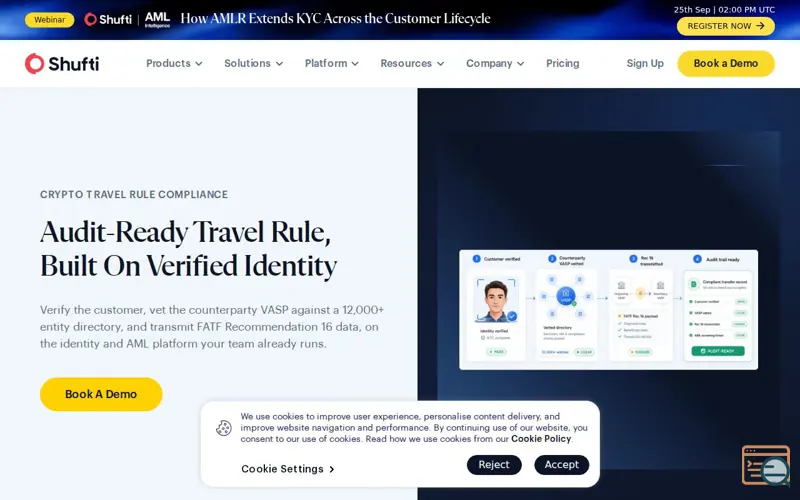Click the 'CRYPTO TRAVEL RULE COMPLIANCE' label

pos(134,194)
